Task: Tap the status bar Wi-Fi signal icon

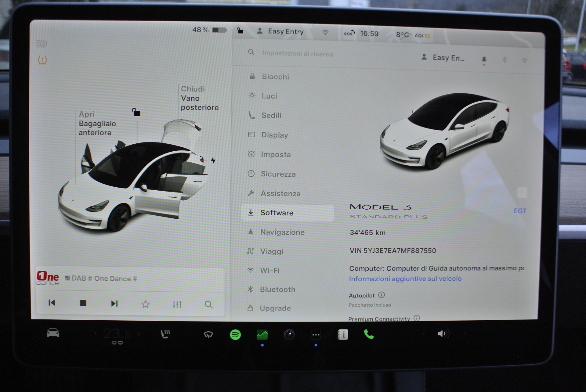Action: coord(325,32)
